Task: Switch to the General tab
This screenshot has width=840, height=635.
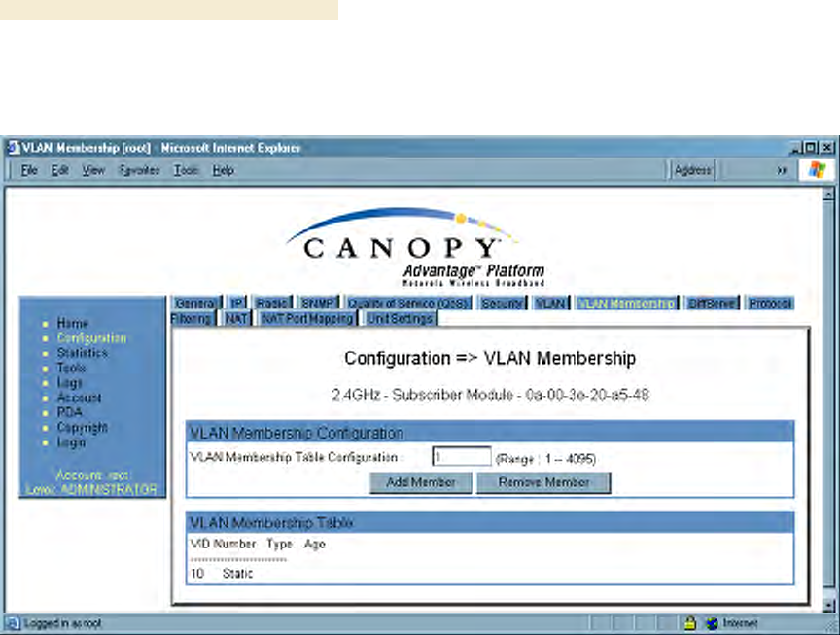Action: (195, 303)
